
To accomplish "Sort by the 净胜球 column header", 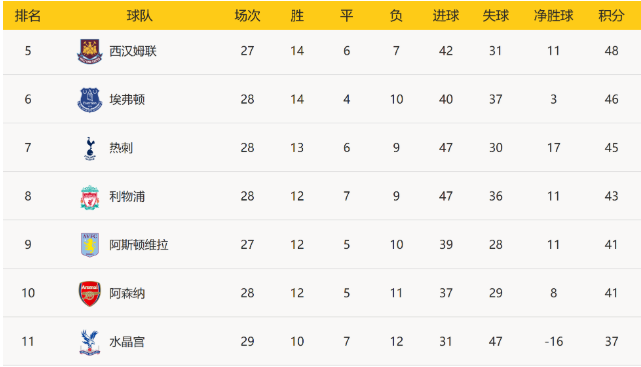I will point(553,16).
